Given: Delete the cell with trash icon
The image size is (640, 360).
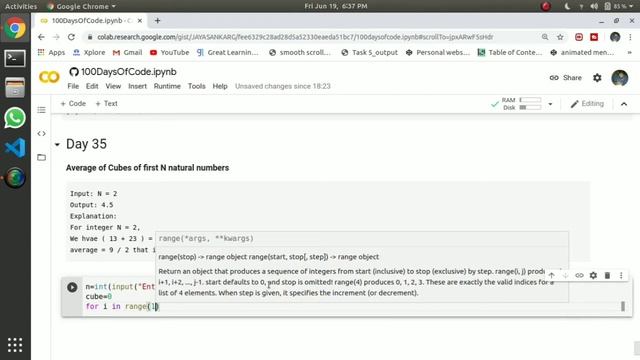Looking at the screenshot, I should 607,276.
